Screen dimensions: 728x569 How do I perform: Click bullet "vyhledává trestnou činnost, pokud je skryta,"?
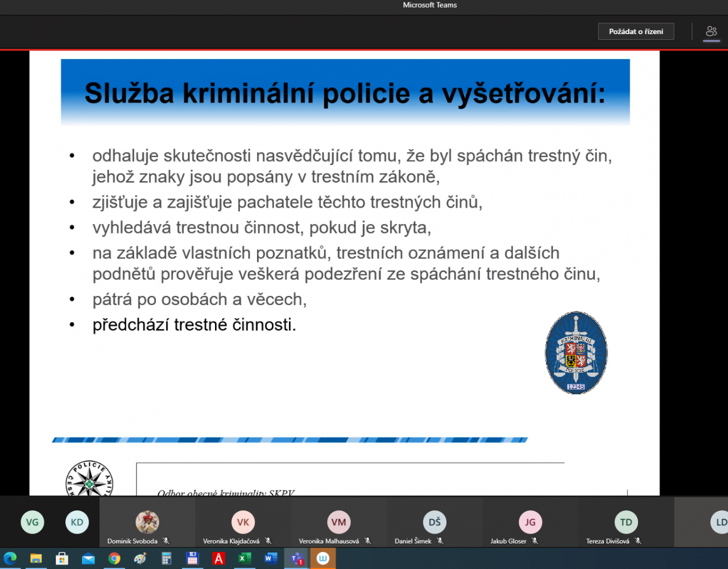262,228
